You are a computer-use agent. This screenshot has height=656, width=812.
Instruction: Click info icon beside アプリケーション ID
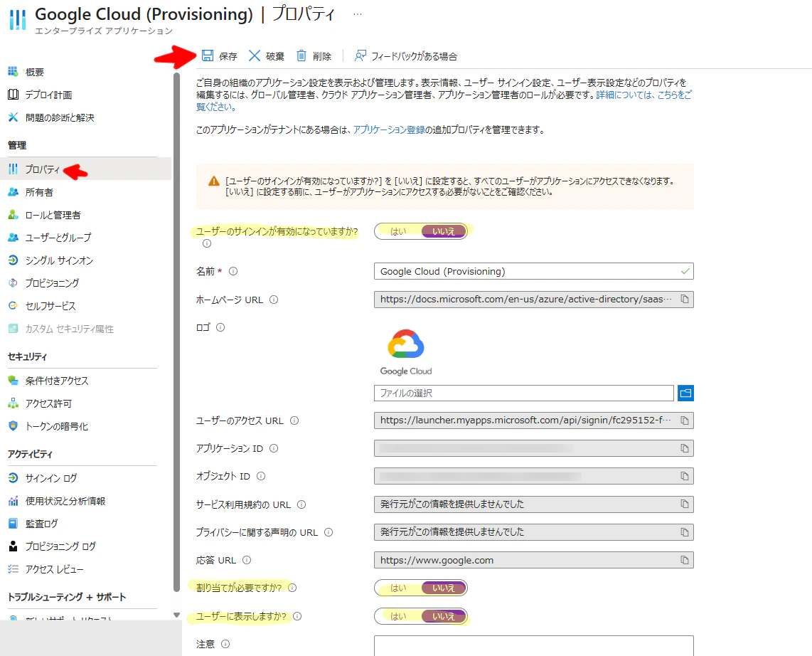click(x=274, y=448)
